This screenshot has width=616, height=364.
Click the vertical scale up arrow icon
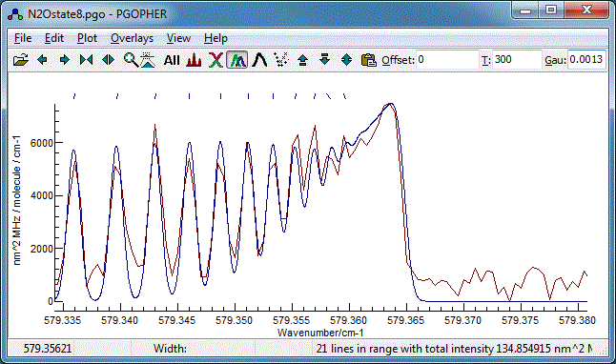[303, 60]
